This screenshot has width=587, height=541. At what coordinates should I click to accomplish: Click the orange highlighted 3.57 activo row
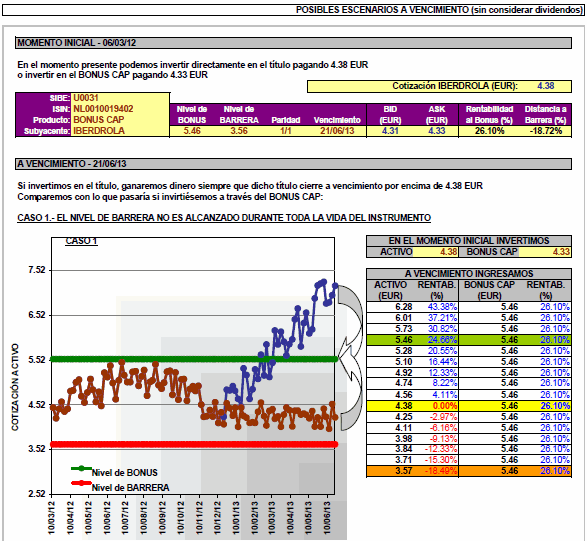pos(469,471)
